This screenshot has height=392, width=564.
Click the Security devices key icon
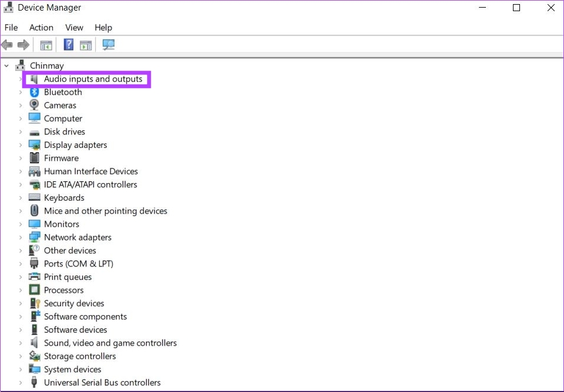(x=35, y=303)
